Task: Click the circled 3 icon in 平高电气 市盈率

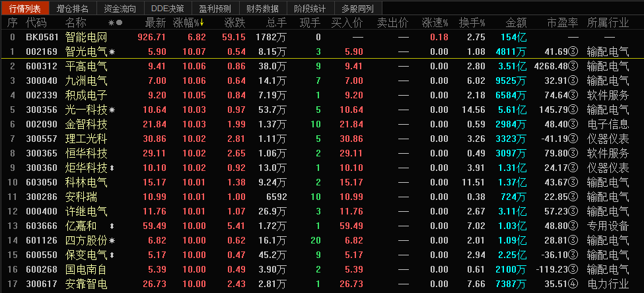Action: pos(573,67)
